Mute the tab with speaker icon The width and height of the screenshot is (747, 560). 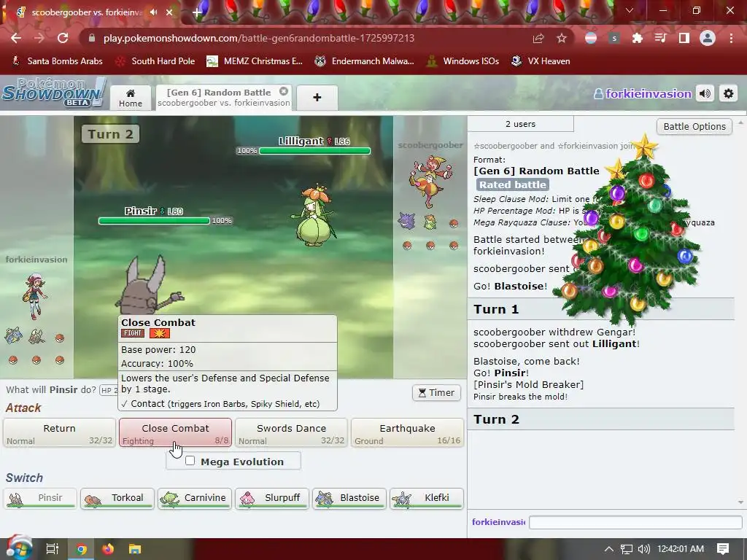point(153,12)
